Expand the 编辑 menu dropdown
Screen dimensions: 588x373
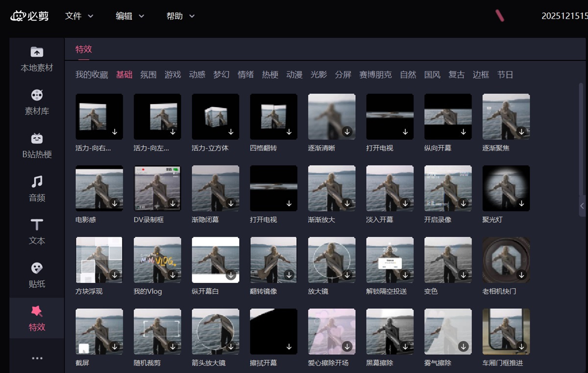click(x=130, y=16)
